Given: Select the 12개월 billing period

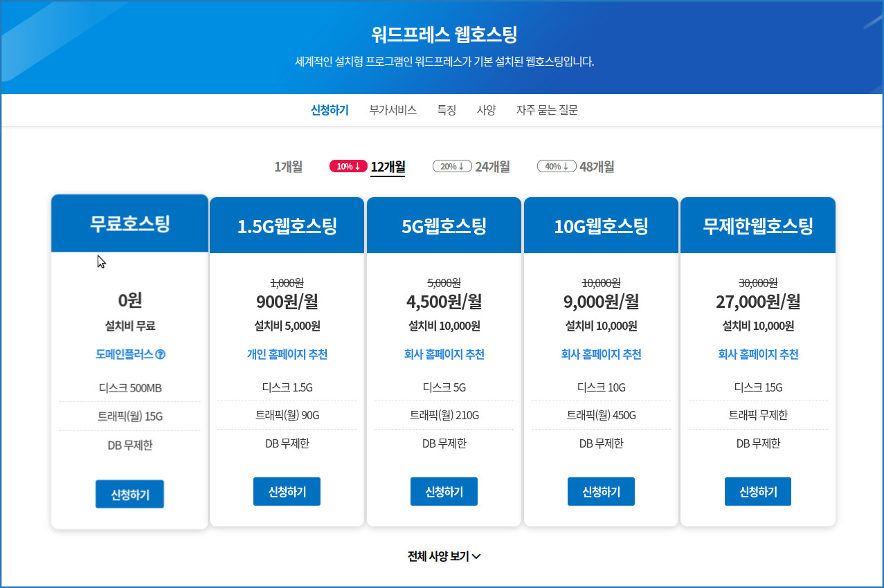Looking at the screenshot, I should [x=388, y=167].
